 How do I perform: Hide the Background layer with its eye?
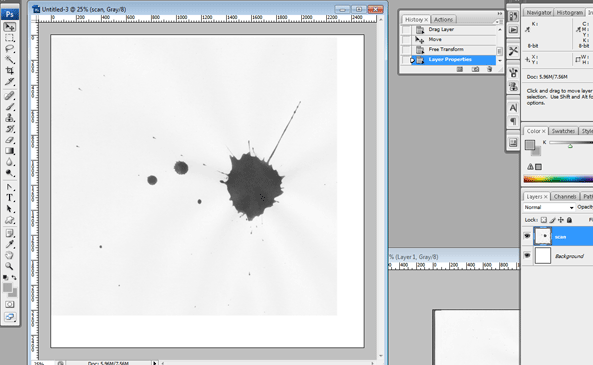527,255
